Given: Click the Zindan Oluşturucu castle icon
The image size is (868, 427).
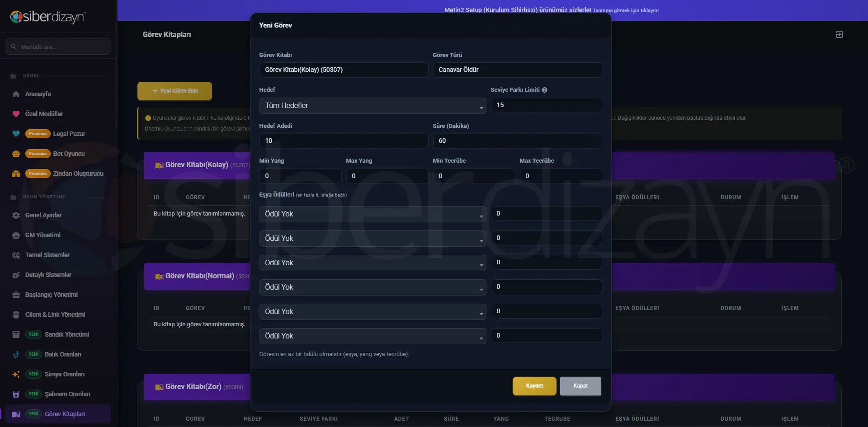Looking at the screenshot, I should coord(16,174).
